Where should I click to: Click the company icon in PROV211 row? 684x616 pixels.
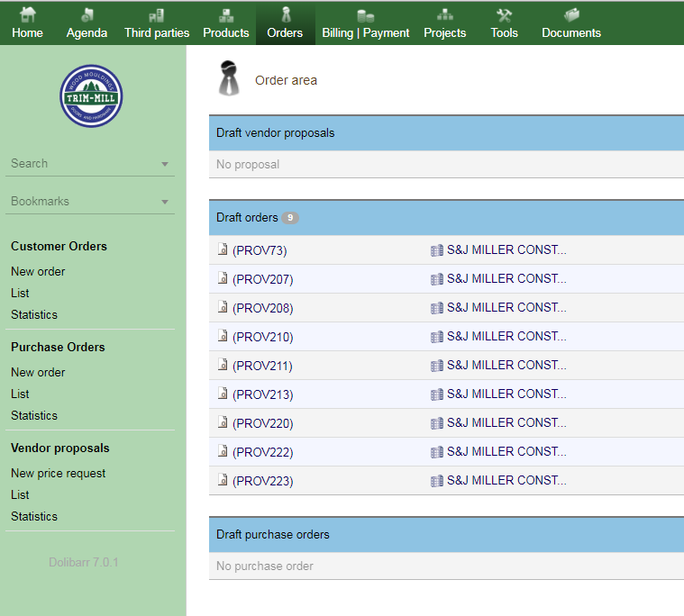point(437,366)
